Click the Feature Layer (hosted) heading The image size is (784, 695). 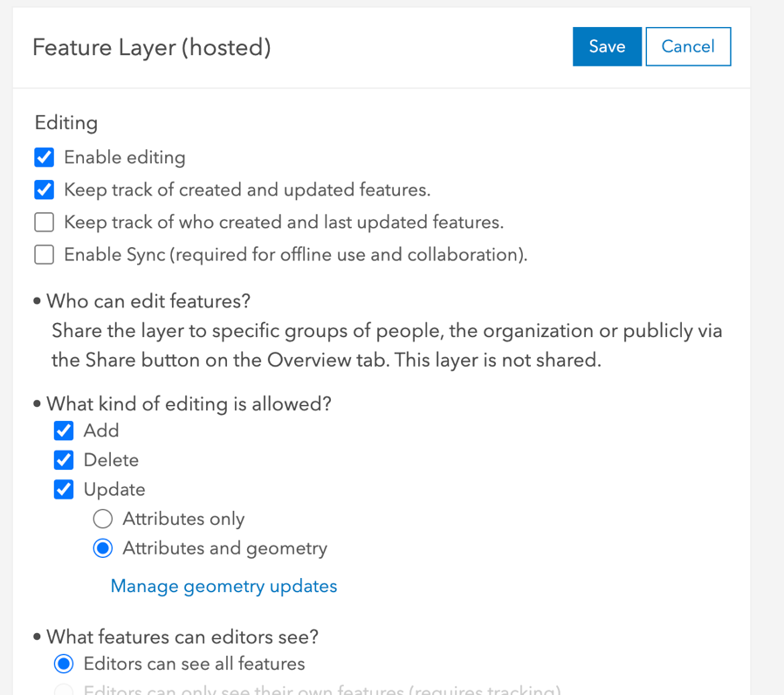[150, 48]
